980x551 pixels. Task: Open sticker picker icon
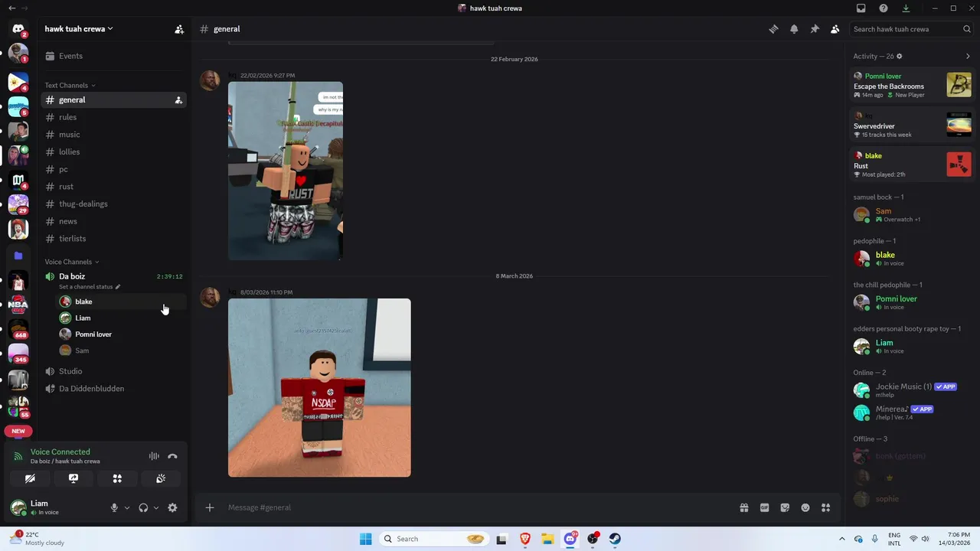(785, 507)
